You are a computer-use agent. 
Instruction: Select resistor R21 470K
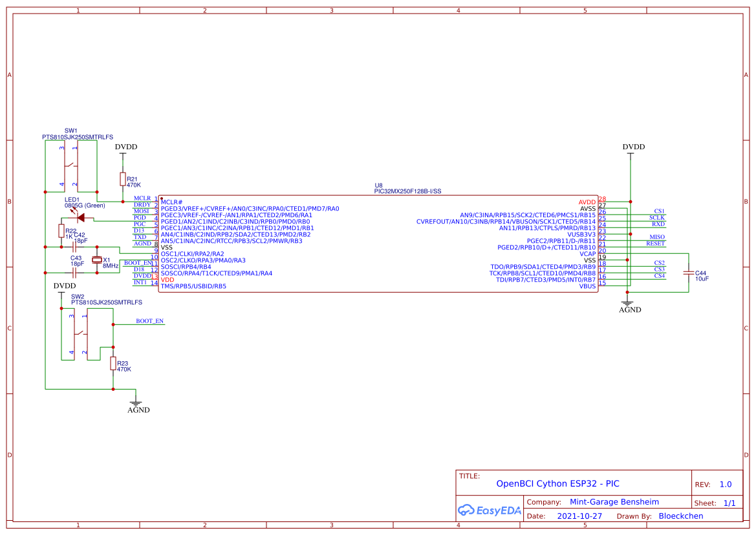123,178
